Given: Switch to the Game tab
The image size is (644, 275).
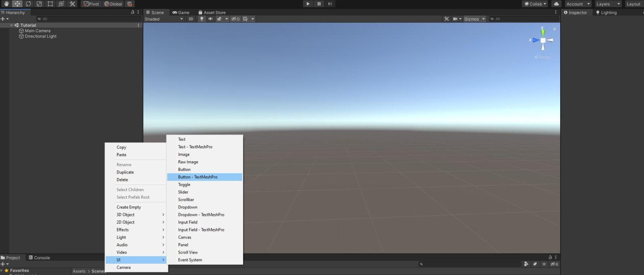Looking at the screenshot, I should click(x=181, y=12).
